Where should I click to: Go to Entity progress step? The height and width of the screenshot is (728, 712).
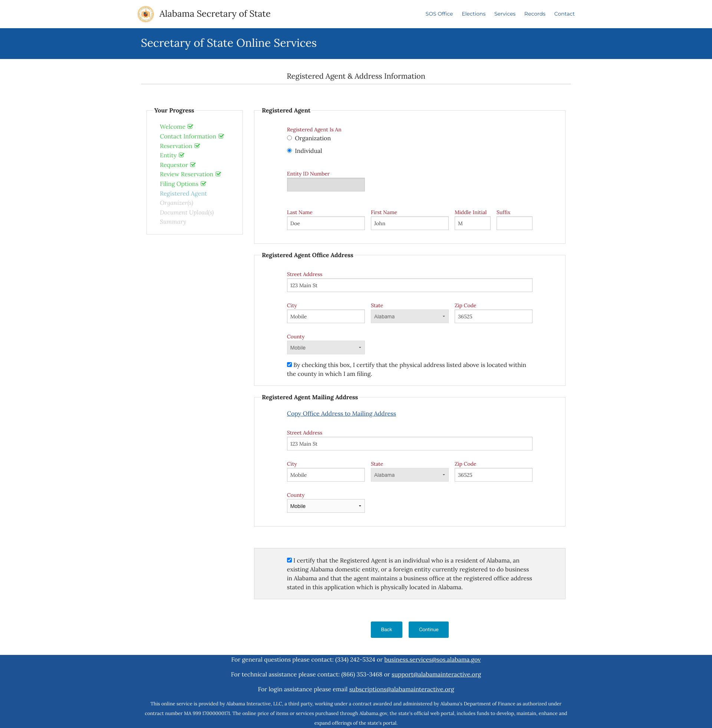pyautogui.click(x=168, y=155)
